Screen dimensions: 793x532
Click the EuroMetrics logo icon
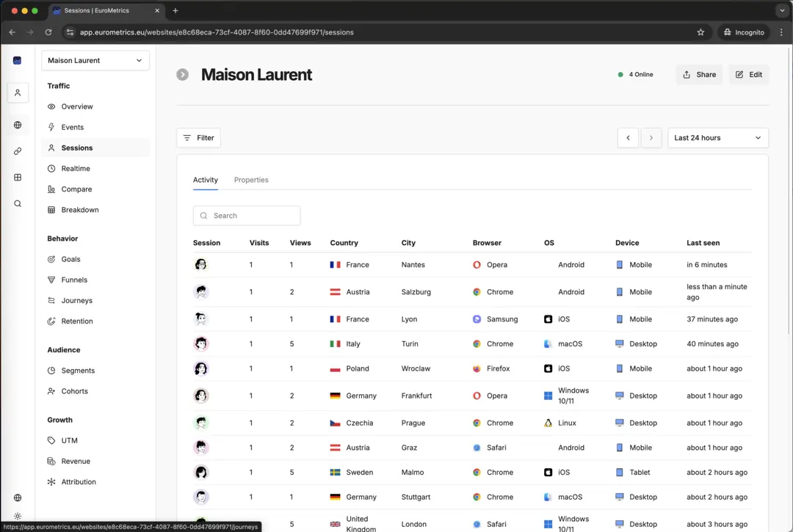[17, 60]
